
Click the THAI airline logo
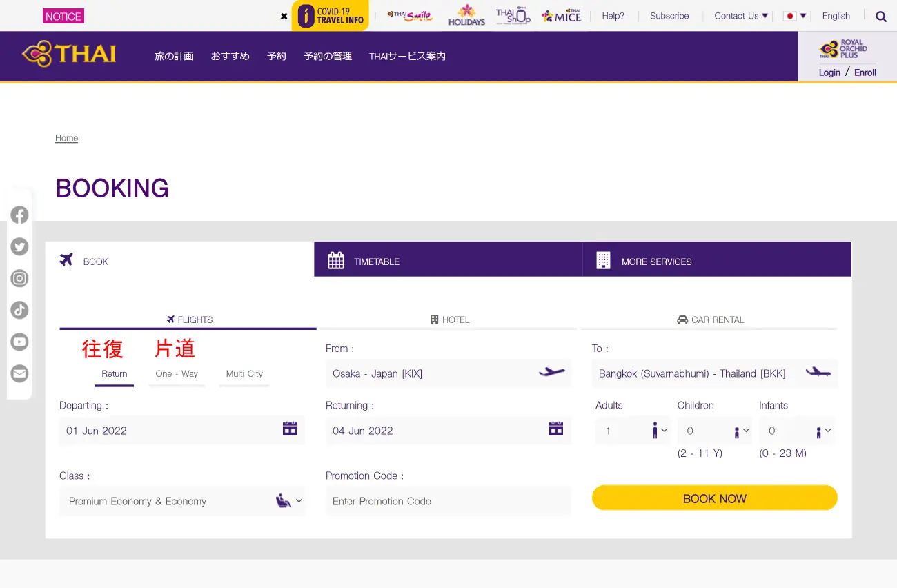pos(69,54)
